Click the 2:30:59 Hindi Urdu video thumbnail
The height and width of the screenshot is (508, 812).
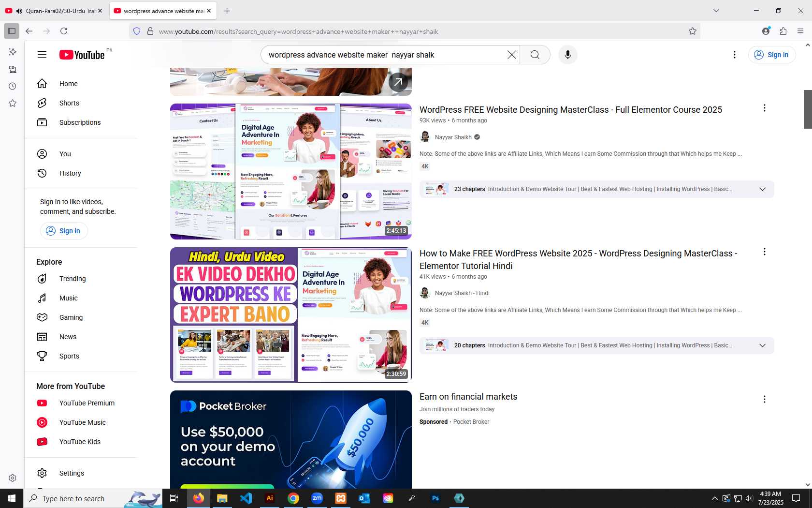[x=291, y=315]
